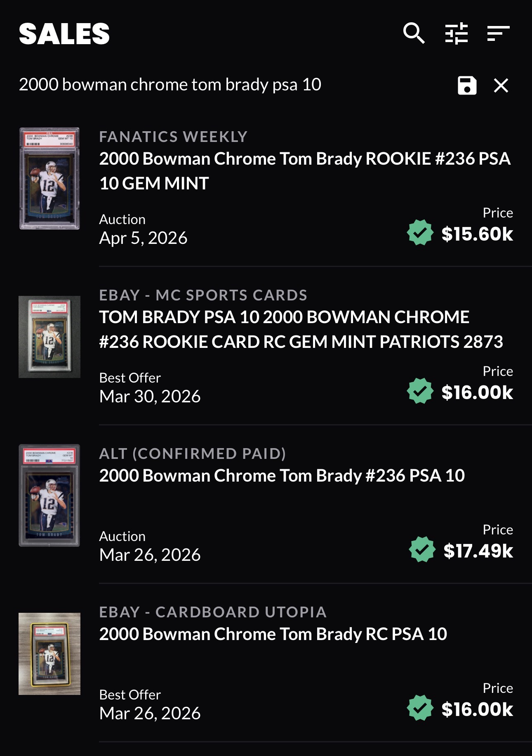The height and width of the screenshot is (756, 532).
Task: Save the current search query
Action: click(x=466, y=86)
